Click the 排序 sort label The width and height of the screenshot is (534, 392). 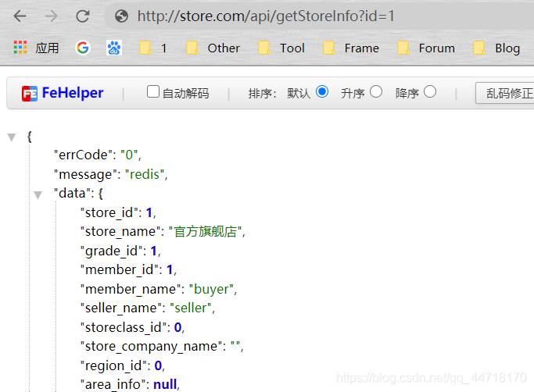click(x=260, y=93)
